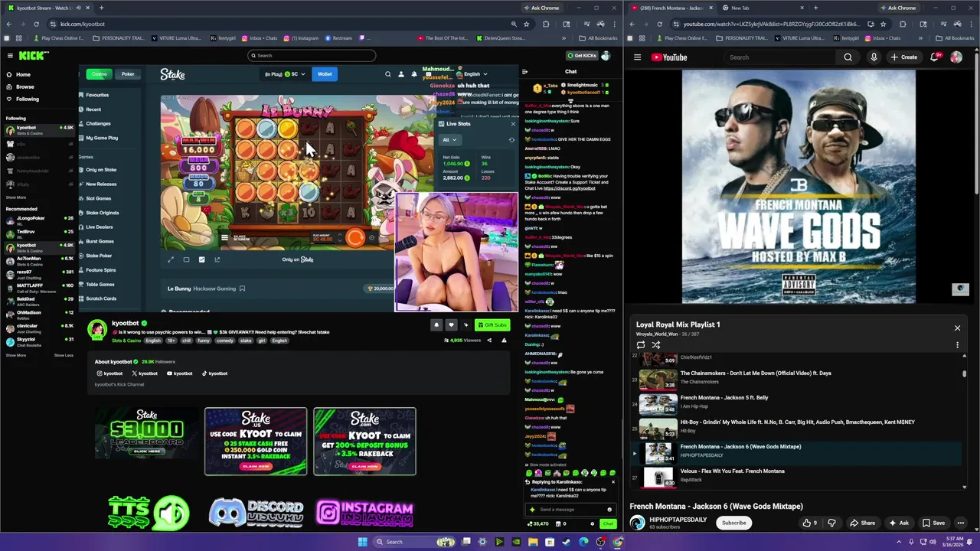Click the YouTube playlist panel scrollbar thumb

(964, 373)
